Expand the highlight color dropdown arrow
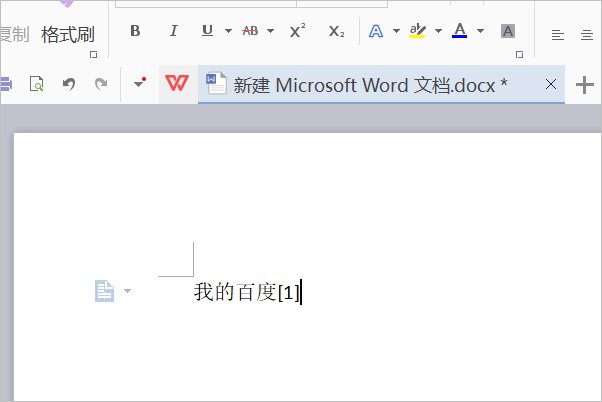The image size is (602, 402). 439,31
